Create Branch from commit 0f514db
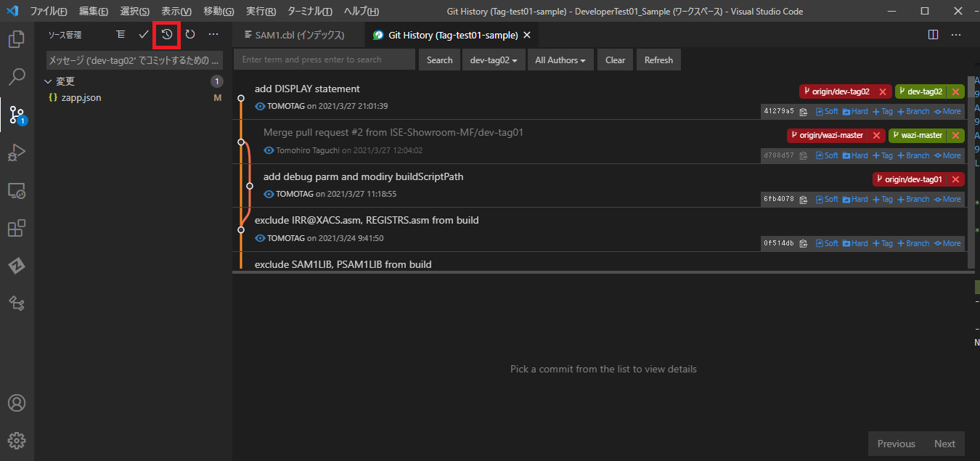This screenshot has width=980, height=461. tap(913, 243)
